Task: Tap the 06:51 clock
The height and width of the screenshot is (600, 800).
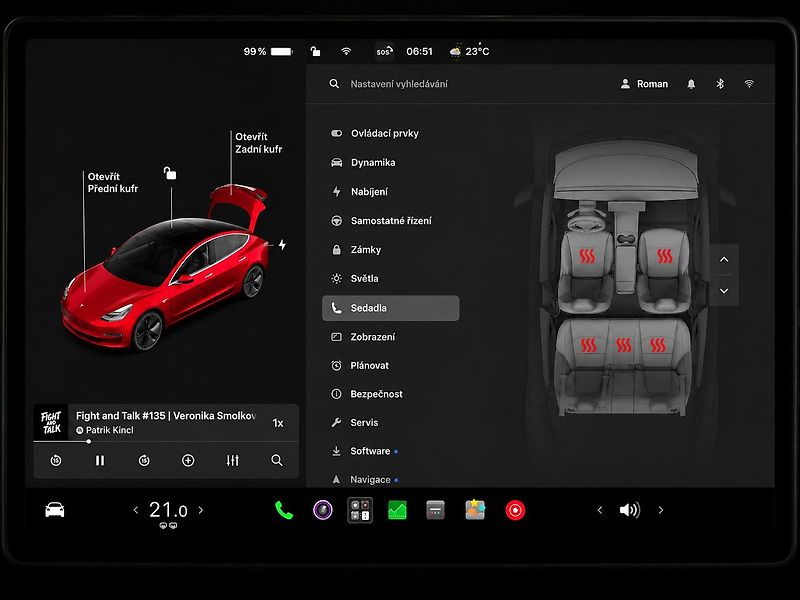Action: 419,52
